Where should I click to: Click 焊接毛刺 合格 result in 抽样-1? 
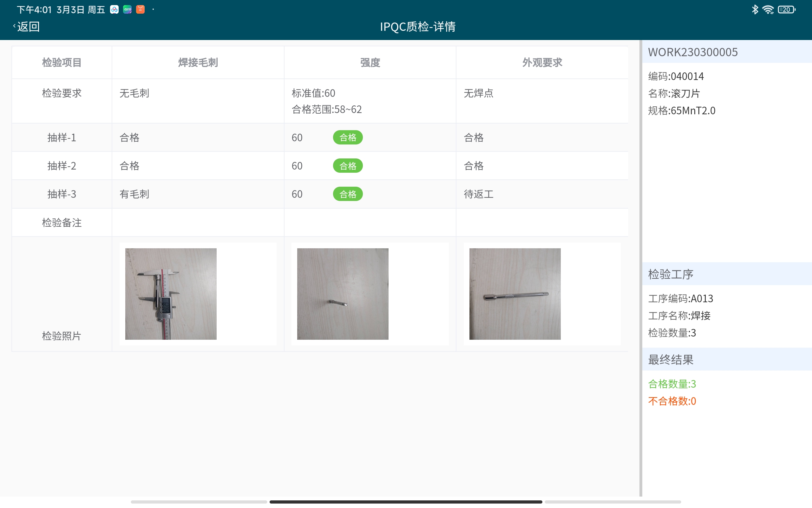click(x=129, y=137)
